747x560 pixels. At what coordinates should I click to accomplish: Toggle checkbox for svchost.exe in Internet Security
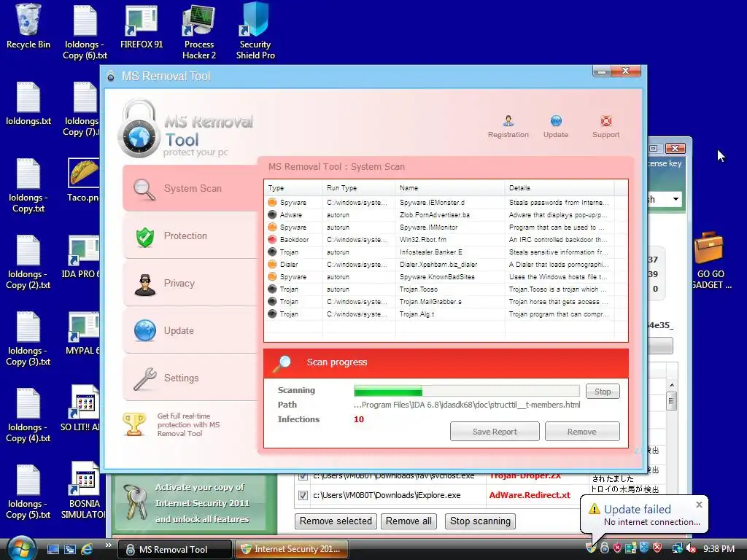point(303,475)
